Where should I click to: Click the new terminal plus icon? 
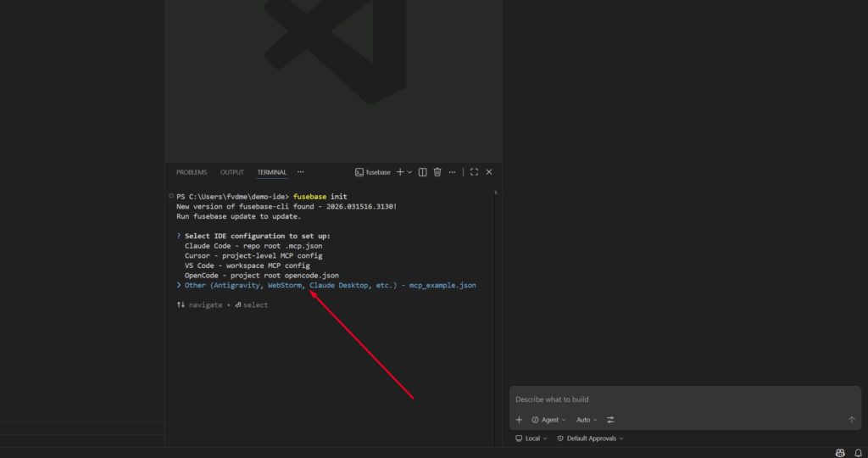[400, 172]
